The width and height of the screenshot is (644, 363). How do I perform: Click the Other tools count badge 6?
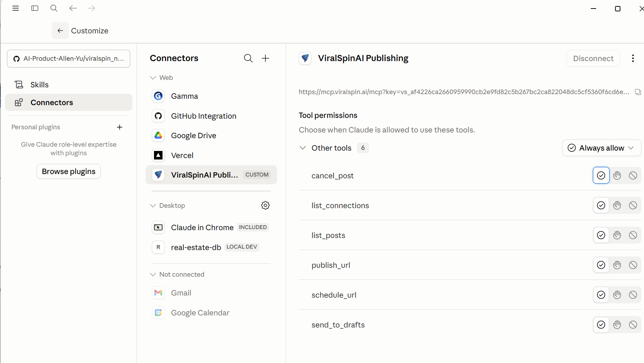click(x=363, y=148)
